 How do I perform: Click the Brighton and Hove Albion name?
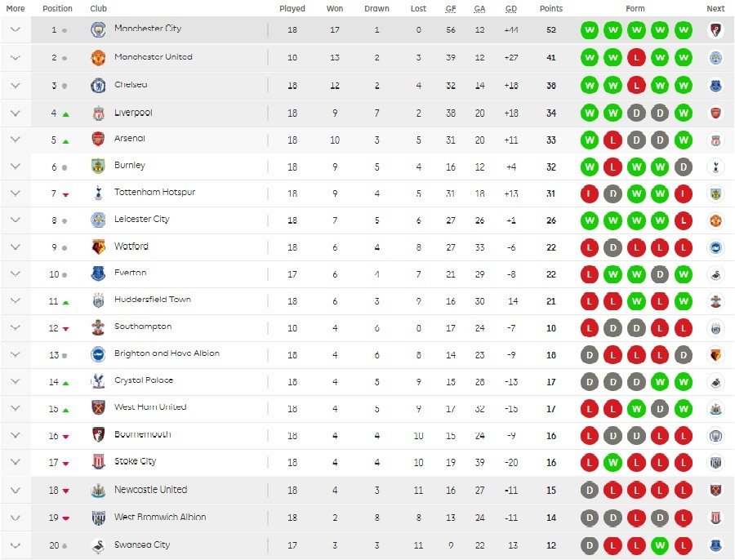point(167,353)
